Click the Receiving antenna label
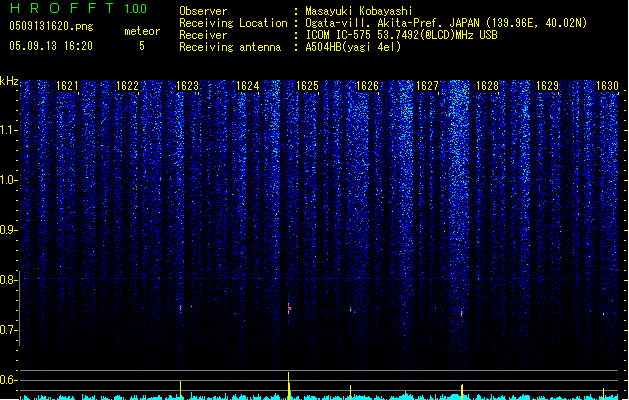This screenshot has width=629, height=400. click(x=230, y=47)
